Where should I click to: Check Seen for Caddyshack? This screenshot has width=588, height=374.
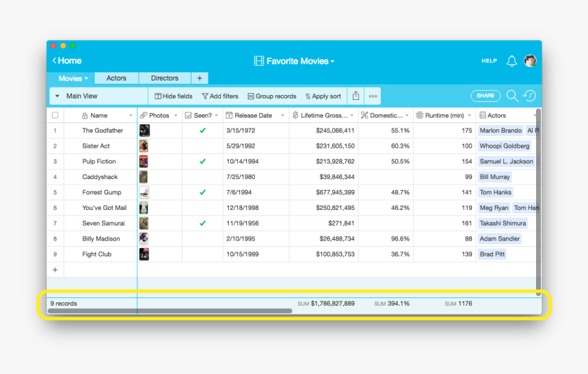pyautogui.click(x=202, y=176)
